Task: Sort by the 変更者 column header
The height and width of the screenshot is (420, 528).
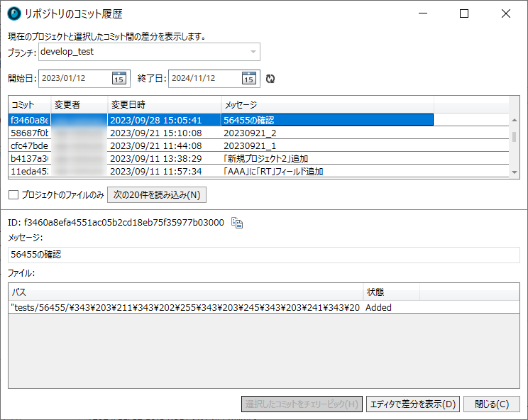Action: point(79,105)
